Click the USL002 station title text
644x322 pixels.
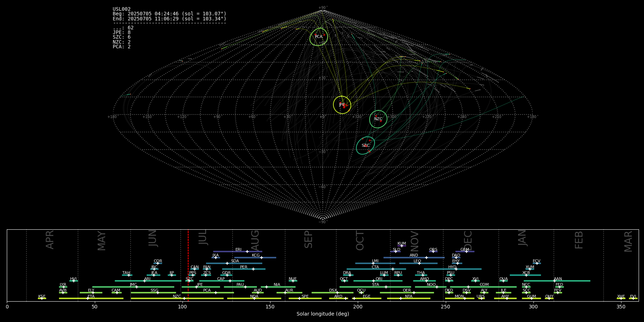(122, 9)
